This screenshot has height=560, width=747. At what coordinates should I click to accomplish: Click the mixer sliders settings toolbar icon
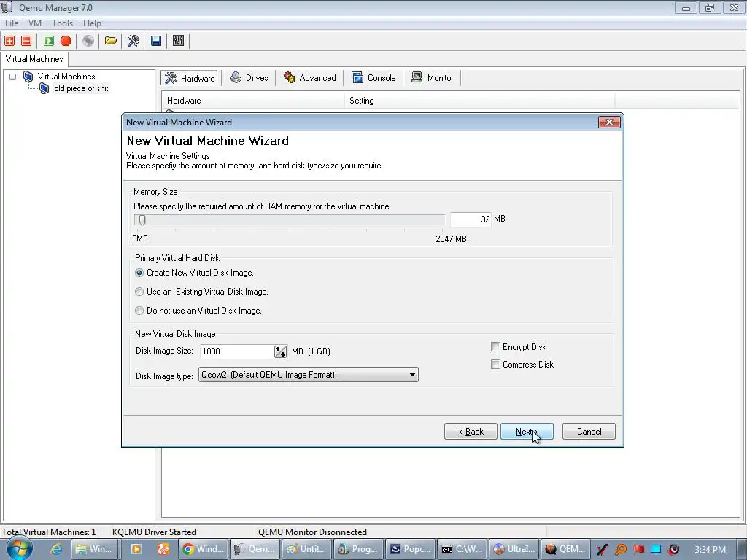(178, 41)
